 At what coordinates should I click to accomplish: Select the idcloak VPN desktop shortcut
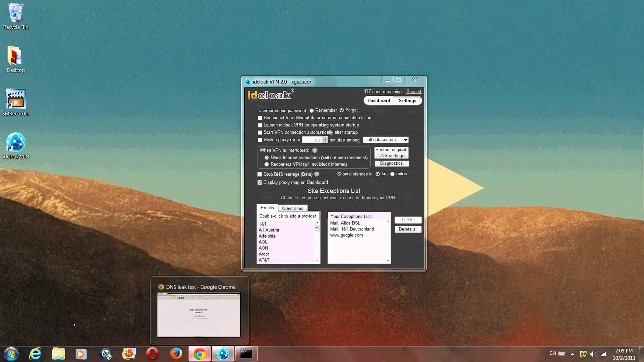tap(16, 146)
